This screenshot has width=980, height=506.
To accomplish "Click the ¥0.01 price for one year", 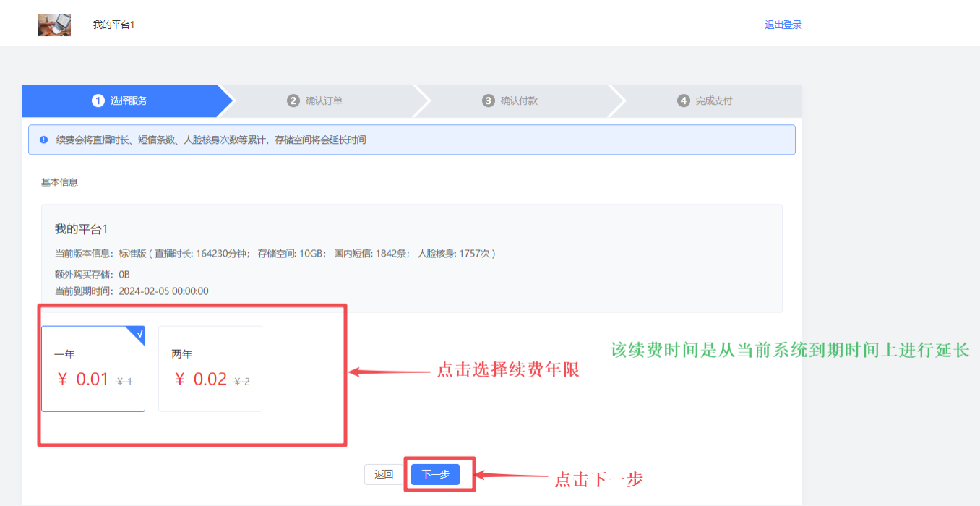I will point(83,379).
